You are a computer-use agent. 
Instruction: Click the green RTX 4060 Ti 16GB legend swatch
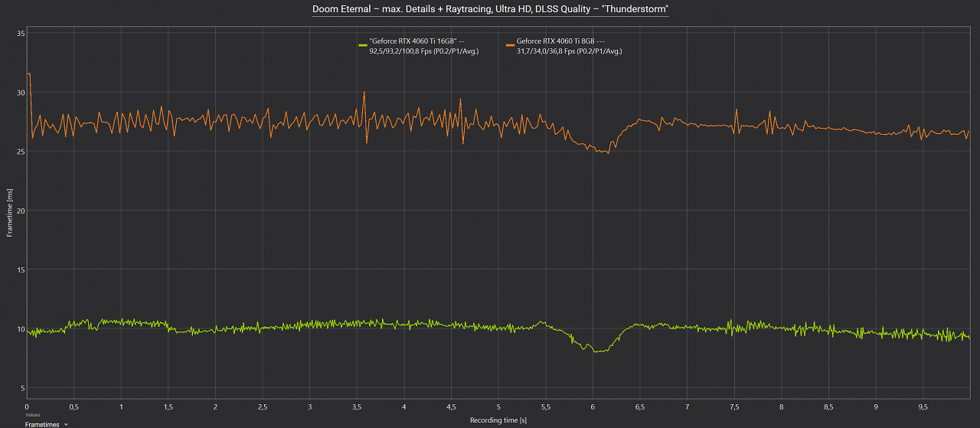[363, 46]
